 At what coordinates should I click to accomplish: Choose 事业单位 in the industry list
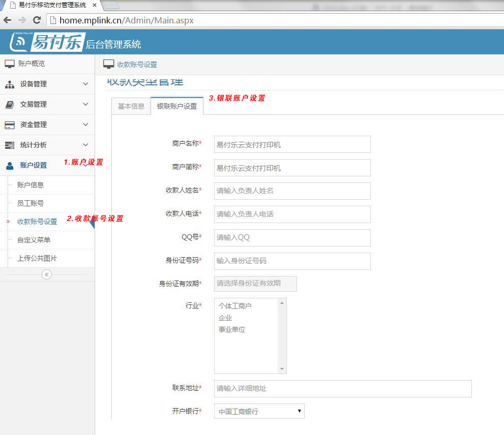point(232,329)
